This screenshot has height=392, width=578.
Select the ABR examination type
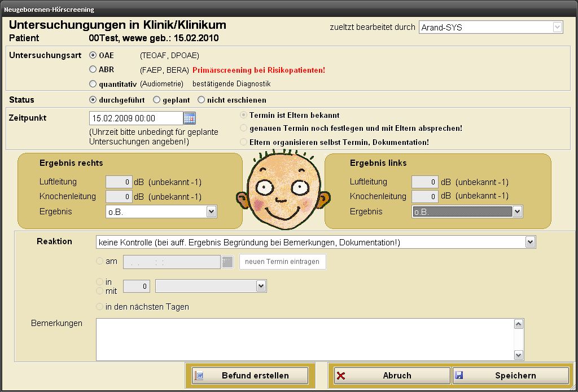(93, 69)
